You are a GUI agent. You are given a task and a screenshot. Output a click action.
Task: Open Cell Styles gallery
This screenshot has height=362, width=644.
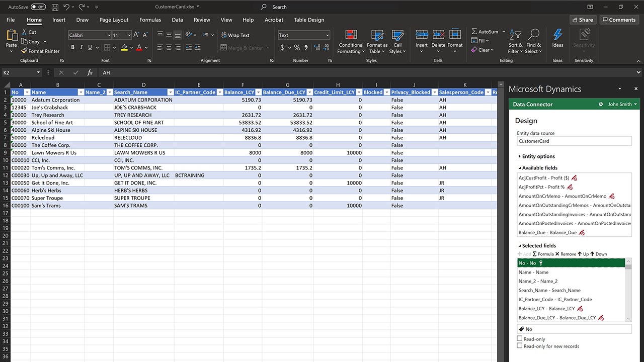coord(397,42)
